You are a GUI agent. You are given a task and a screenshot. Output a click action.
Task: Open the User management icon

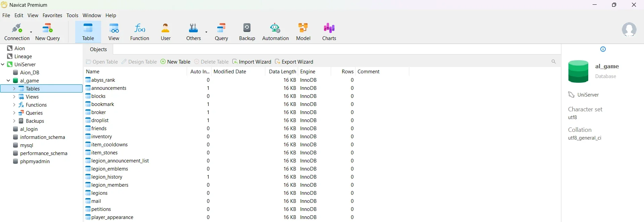[x=166, y=32]
